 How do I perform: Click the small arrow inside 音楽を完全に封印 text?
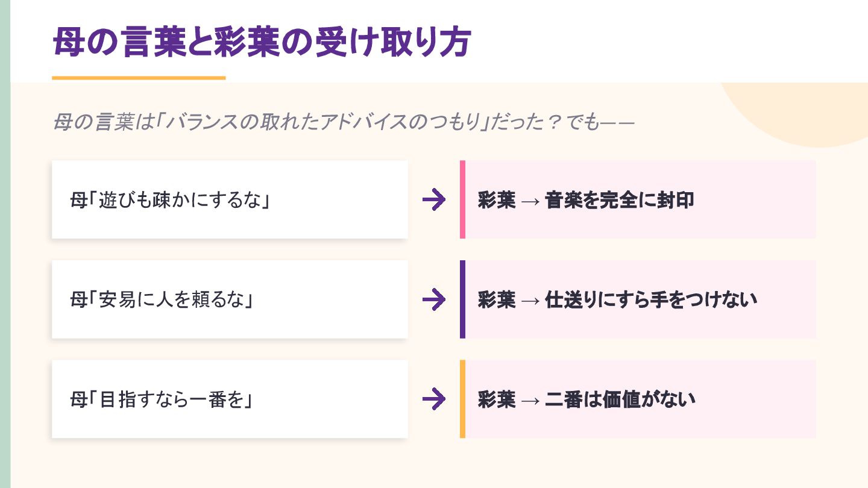tap(530, 201)
